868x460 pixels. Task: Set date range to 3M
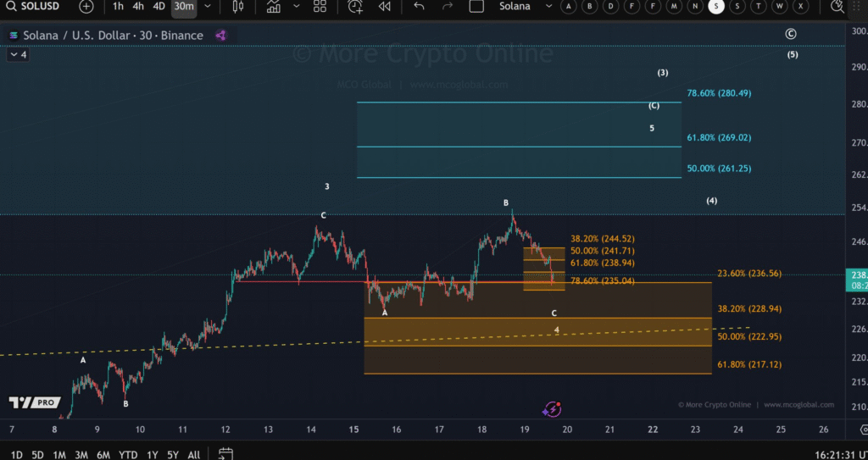(81, 455)
